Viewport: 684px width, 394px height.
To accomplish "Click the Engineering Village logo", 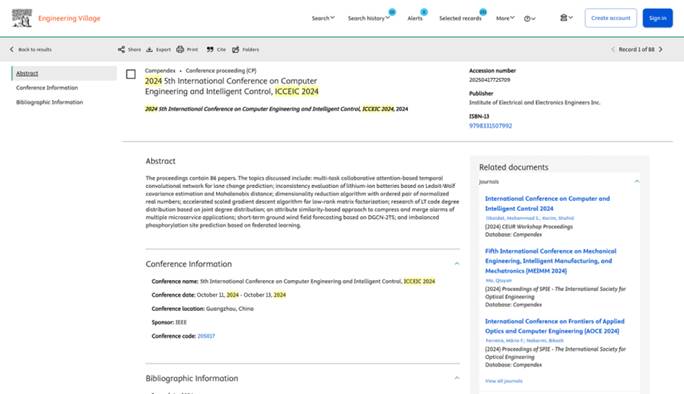I will point(56,18).
